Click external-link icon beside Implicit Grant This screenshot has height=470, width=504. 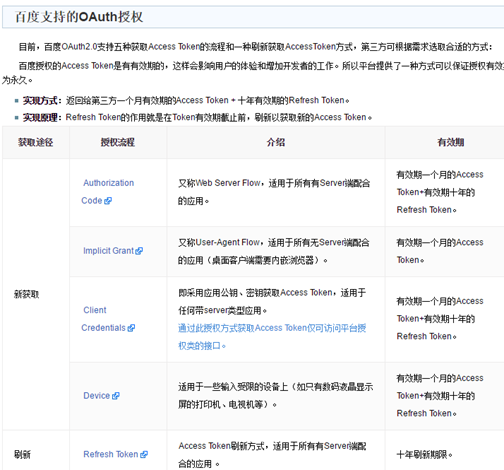139,251
